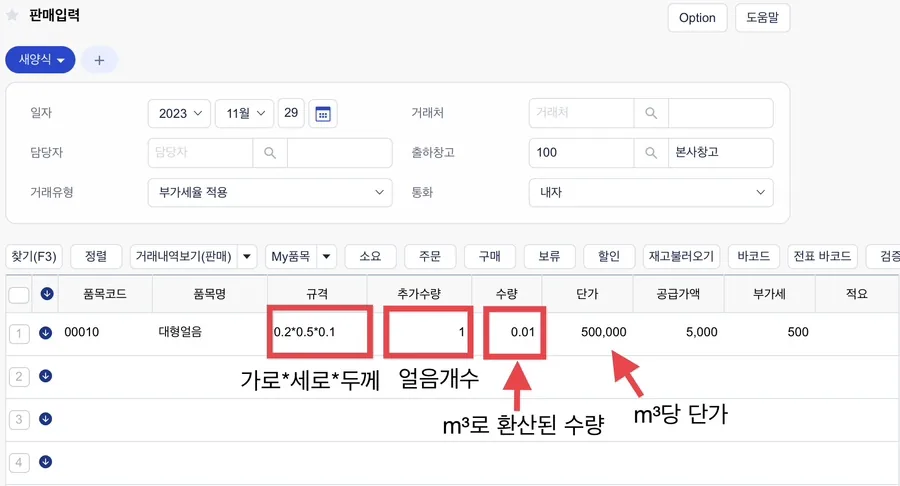Click the plus button beside 새양식

(x=99, y=60)
